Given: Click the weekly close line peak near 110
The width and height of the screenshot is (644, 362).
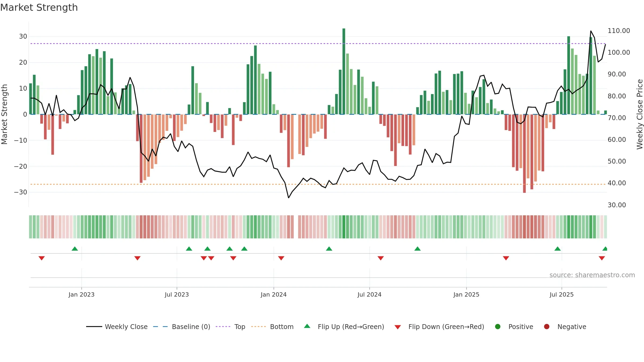Looking at the screenshot, I should pyautogui.click(x=591, y=31).
